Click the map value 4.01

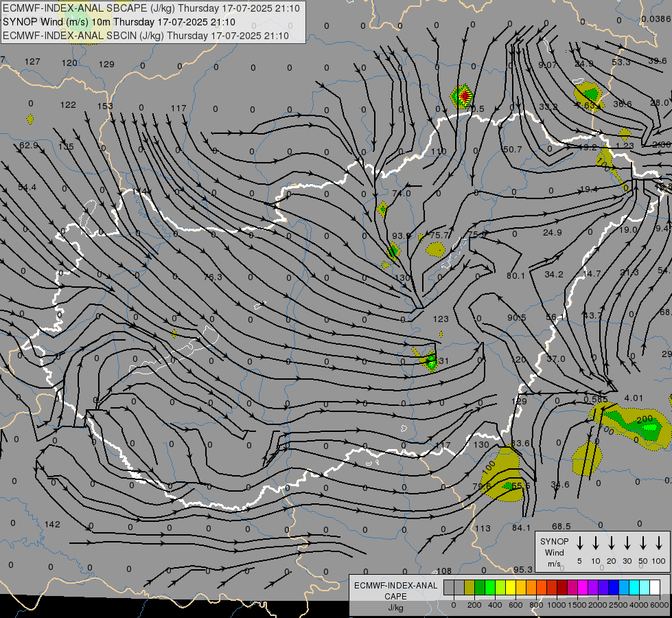[634, 398]
